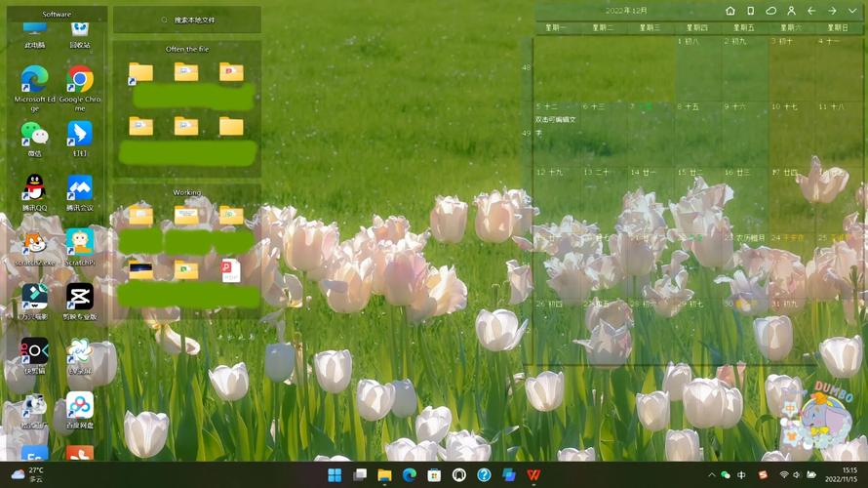868x488 pixels.
Task: Launch Microsoft Edge desktop shortcut
Action: pos(34,79)
